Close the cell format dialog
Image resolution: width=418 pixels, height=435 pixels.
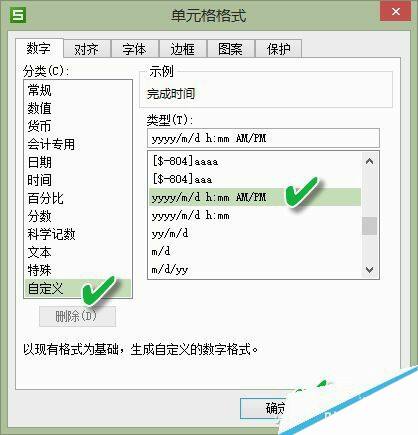tap(396, 12)
